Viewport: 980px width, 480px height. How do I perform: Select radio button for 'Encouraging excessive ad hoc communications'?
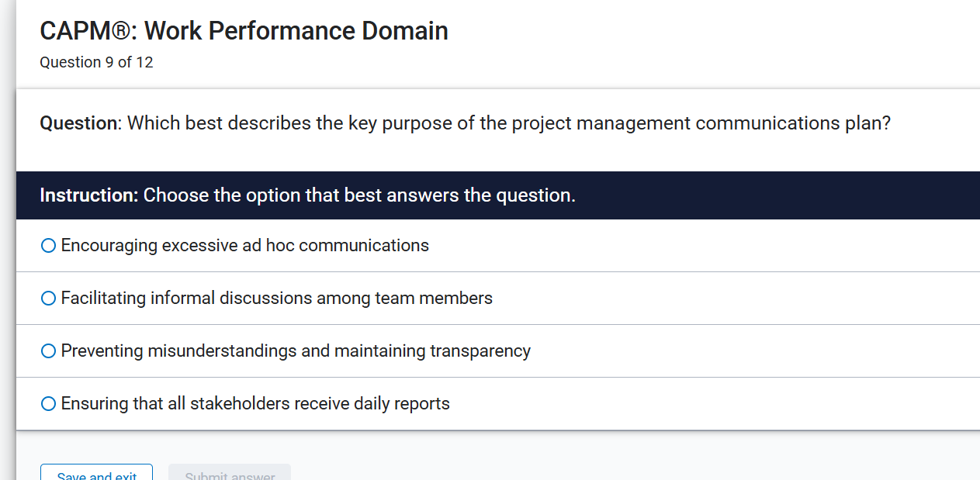click(x=48, y=245)
